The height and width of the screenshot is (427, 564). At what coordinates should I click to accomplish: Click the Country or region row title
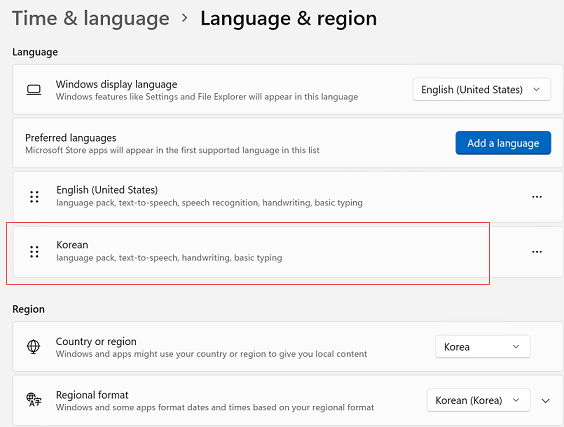tap(96, 341)
